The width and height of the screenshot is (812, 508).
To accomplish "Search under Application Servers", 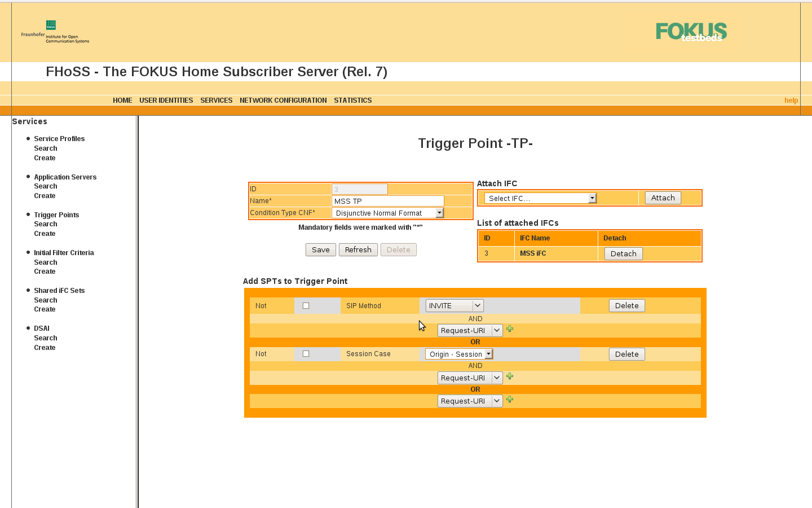I will click(46, 186).
